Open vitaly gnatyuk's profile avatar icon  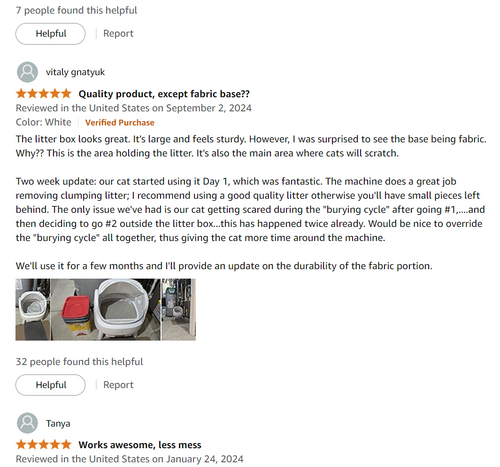27,72
